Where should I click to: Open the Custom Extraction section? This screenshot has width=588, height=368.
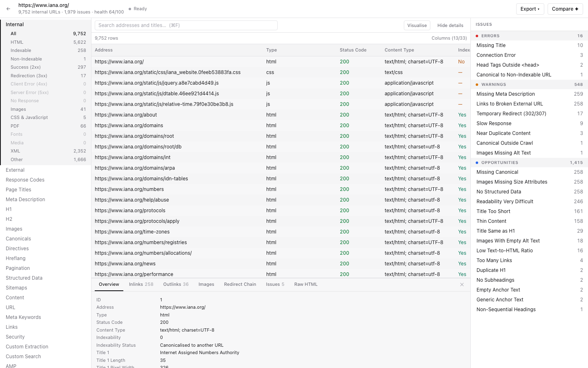46,347
